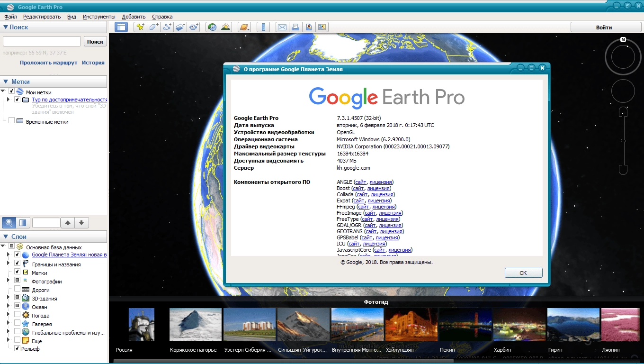Click the North indicator on the compass
This screenshot has width=644, height=364.
[623, 40]
